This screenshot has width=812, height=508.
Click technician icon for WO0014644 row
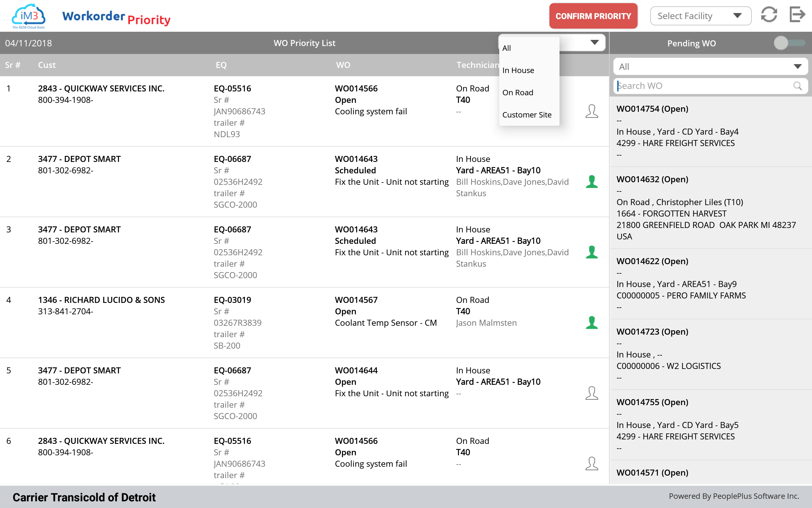tap(592, 393)
